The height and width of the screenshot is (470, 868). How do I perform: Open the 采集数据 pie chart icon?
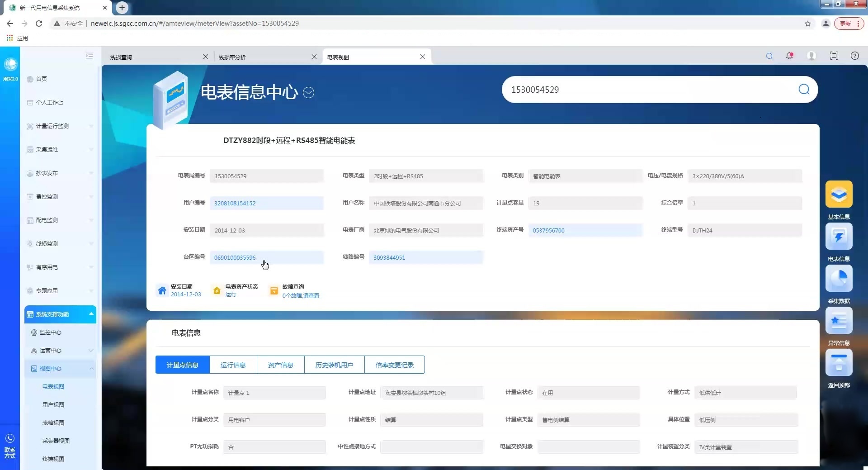(839, 279)
